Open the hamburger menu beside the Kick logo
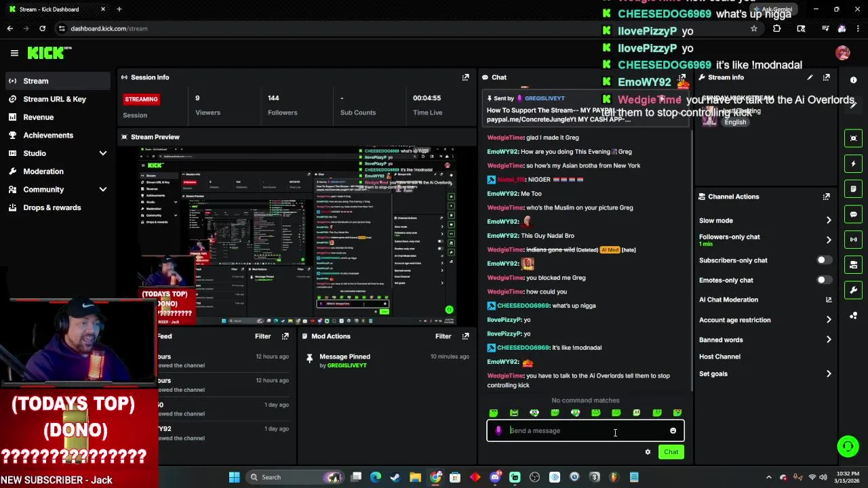 (x=14, y=53)
